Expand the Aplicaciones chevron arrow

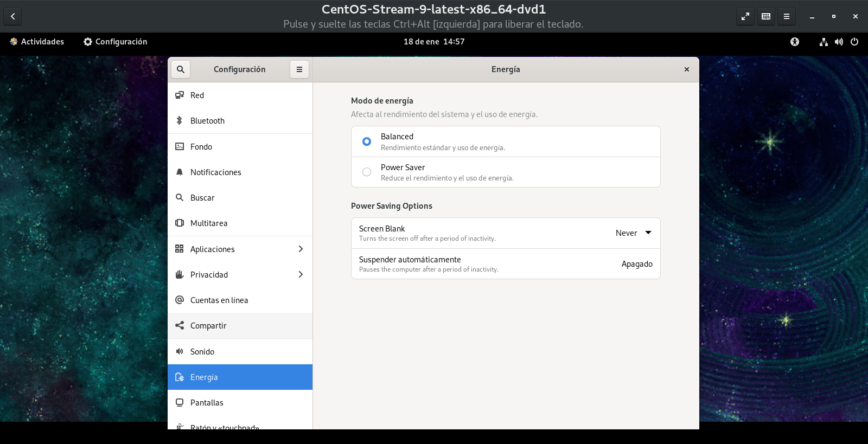301,249
